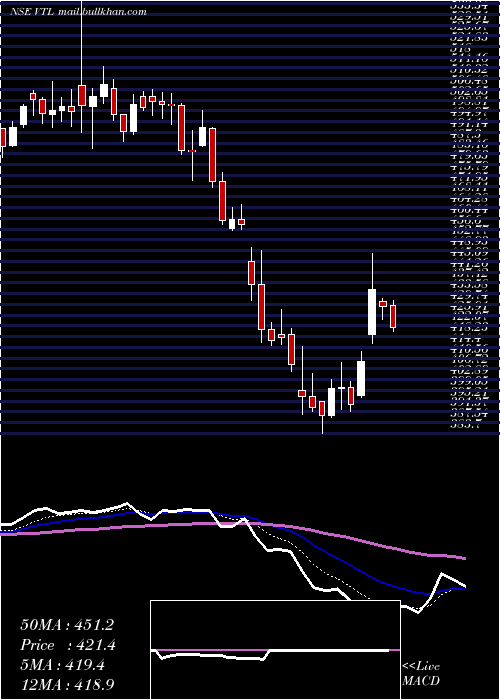Screen dimensions: 500x700
Task: Click the NSE VTL chart title text
Action: 78,12
